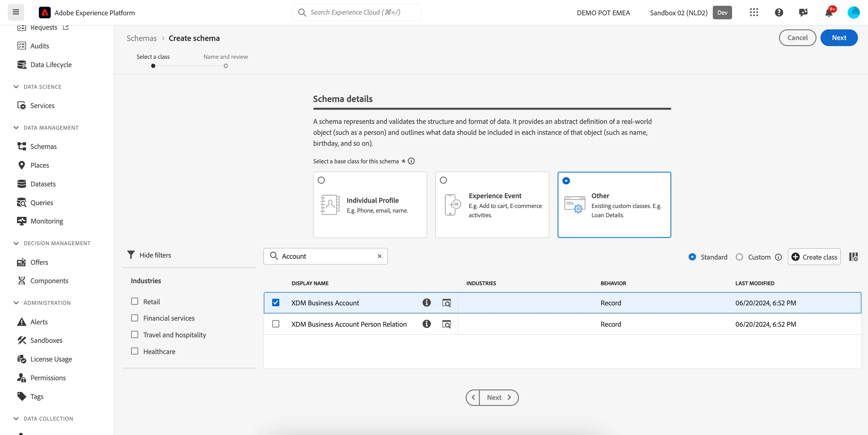Select the Other class radio

point(566,181)
